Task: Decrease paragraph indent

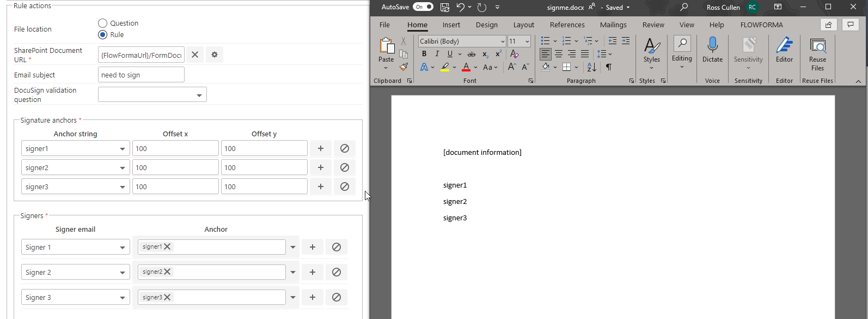Action: click(613, 41)
